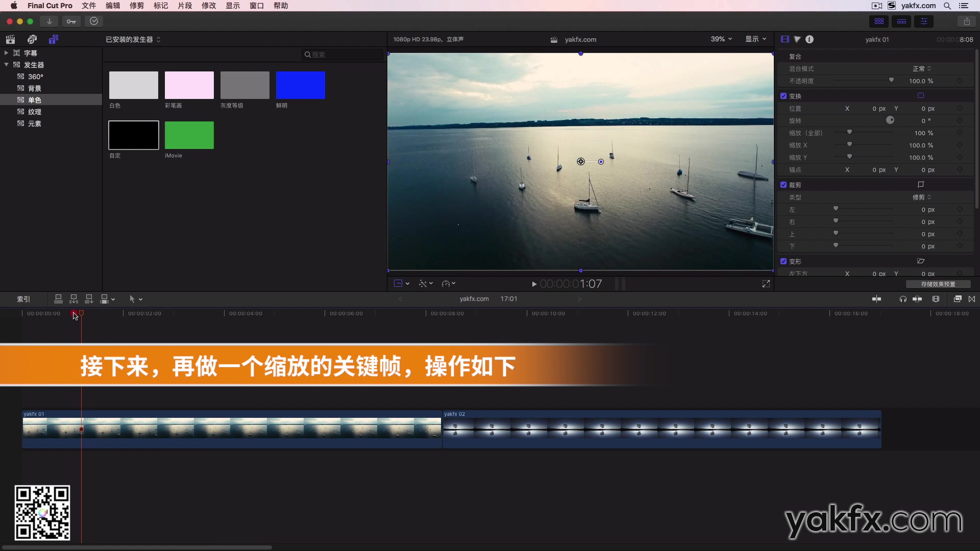The image size is (980, 551).
Task: Open the 已安装的发生器 filter dropdown
Action: click(133, 39)
